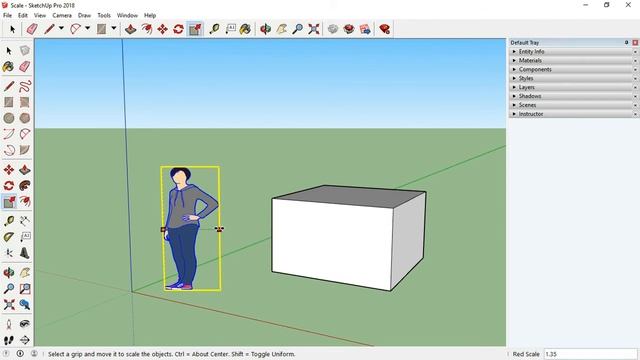Open the Arc tool dropdown arrow

(x=87, y=28)
